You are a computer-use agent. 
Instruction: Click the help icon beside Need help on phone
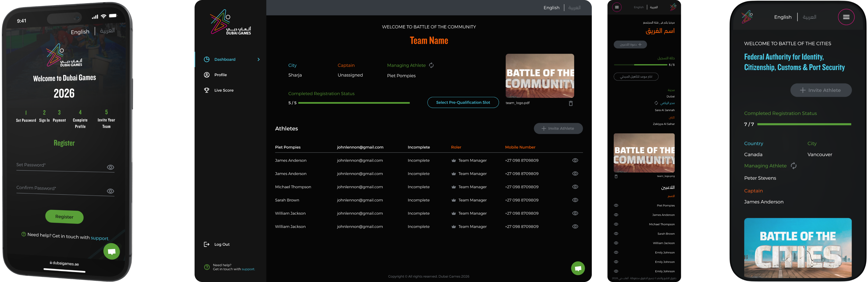[x=24, y=234]
